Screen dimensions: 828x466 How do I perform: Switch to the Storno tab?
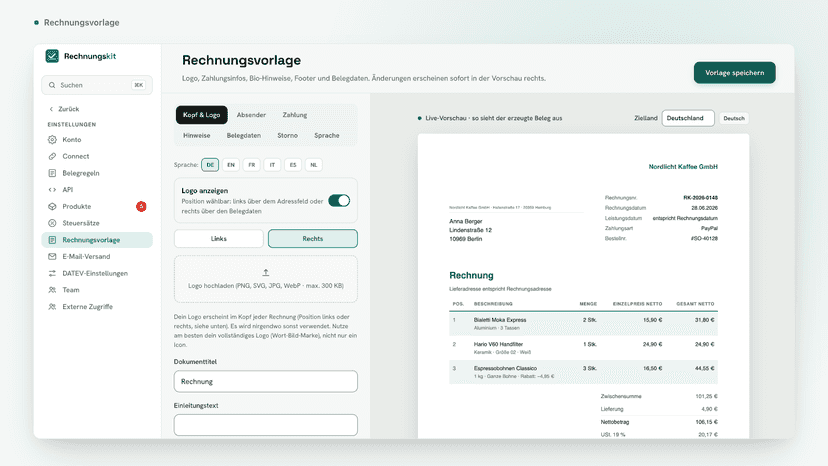click(x=287, y=136)
